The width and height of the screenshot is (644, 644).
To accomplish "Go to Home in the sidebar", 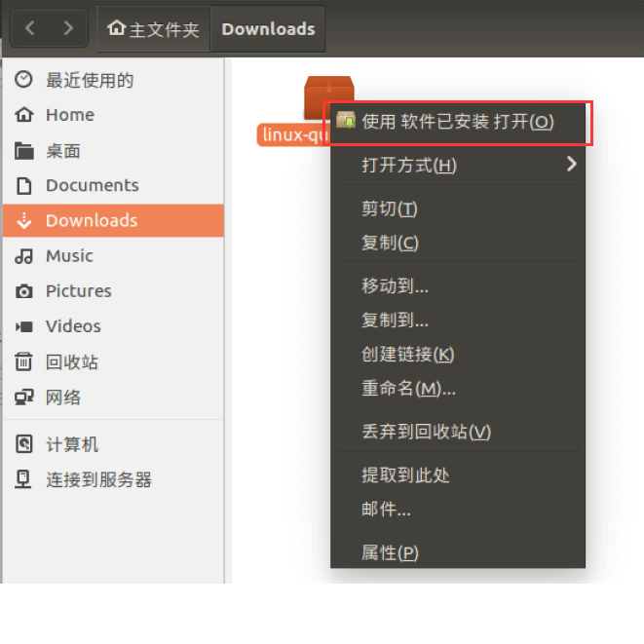I will coord(113,115).
